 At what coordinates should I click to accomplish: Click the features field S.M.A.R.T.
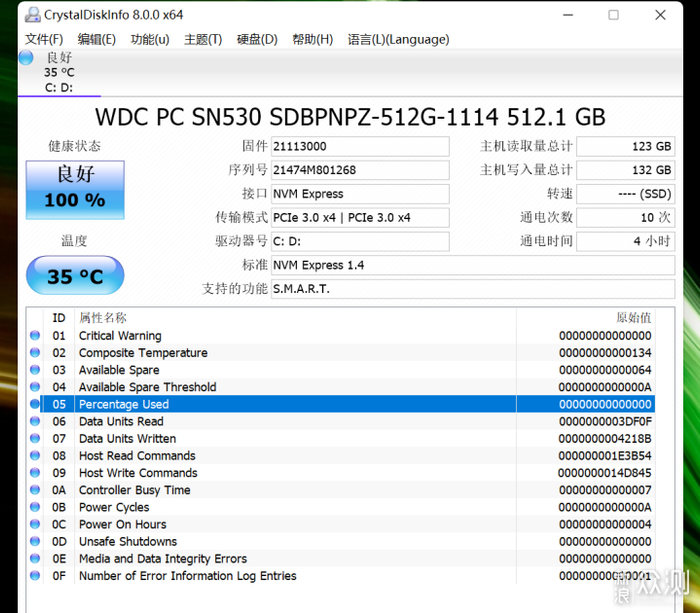[x=473, y=289]
